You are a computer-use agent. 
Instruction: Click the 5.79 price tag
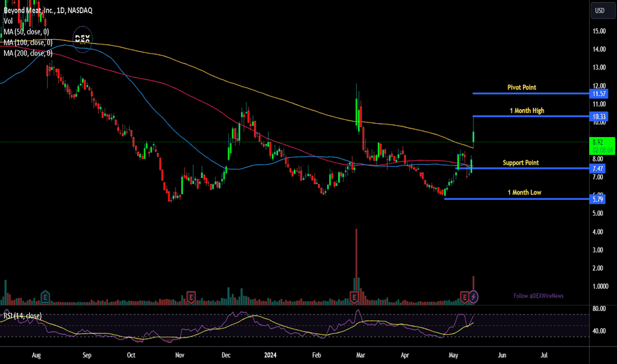pyautogui.click(x=598, y=199)
